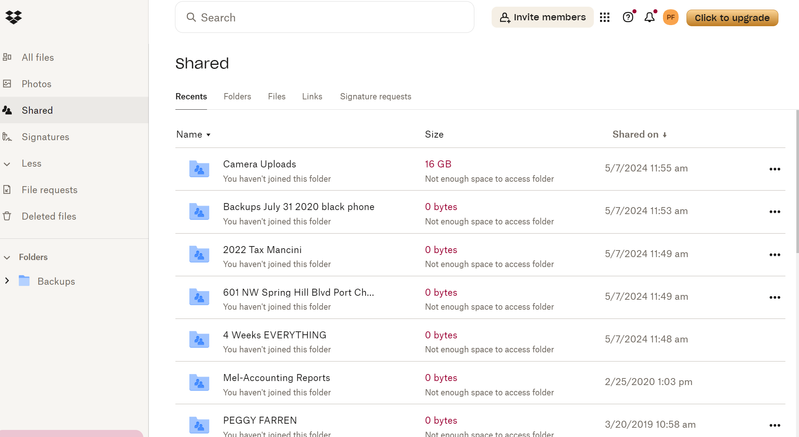Open the help question mark icon
The image size is (799, 437).
pyautogui.click(x=628, y=17)
